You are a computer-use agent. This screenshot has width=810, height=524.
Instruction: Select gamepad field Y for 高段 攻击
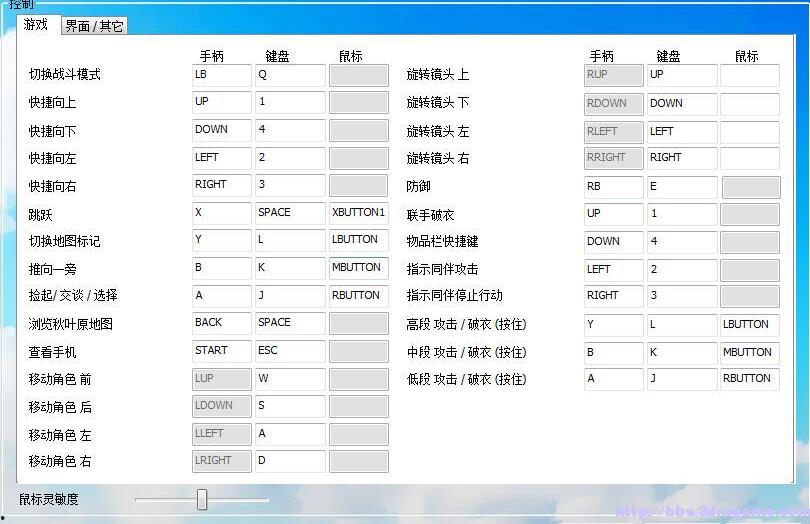(614, 325)
